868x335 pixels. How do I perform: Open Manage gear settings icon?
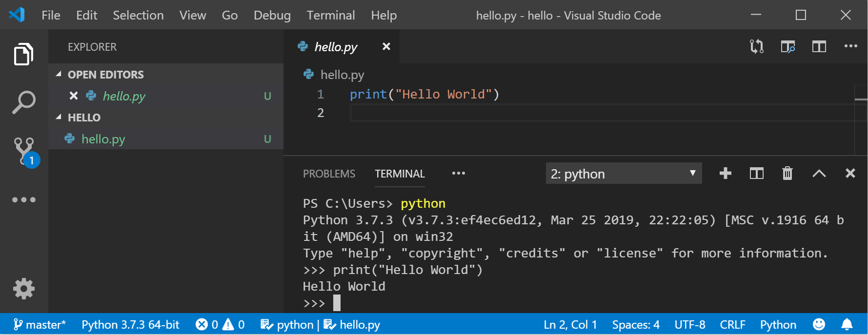[x=23, y=289]
